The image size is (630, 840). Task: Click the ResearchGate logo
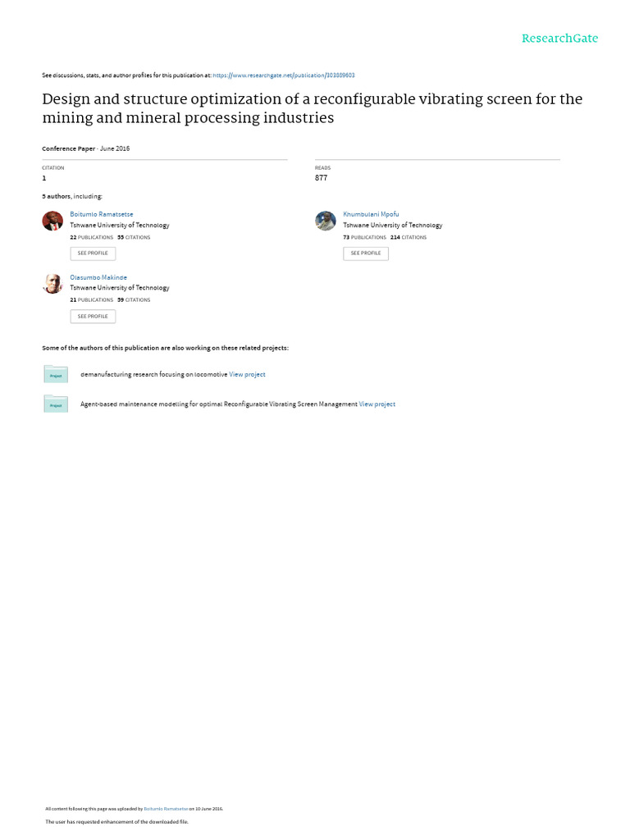coord(559,39)
